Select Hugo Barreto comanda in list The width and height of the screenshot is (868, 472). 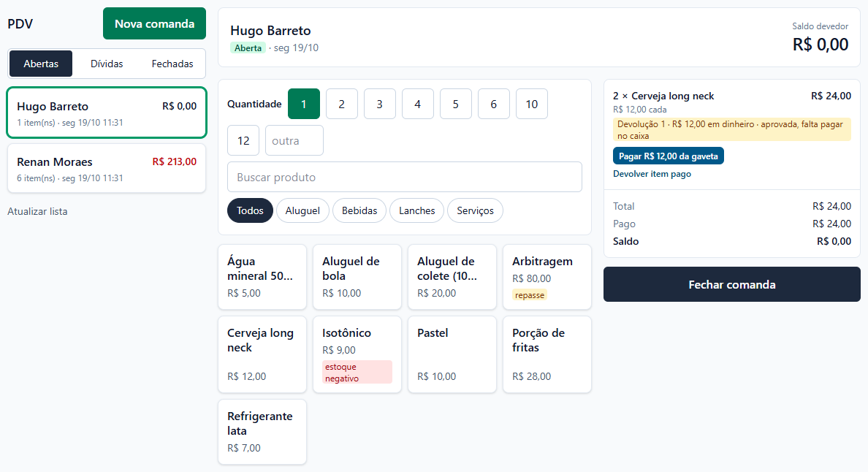coord(107,113)
